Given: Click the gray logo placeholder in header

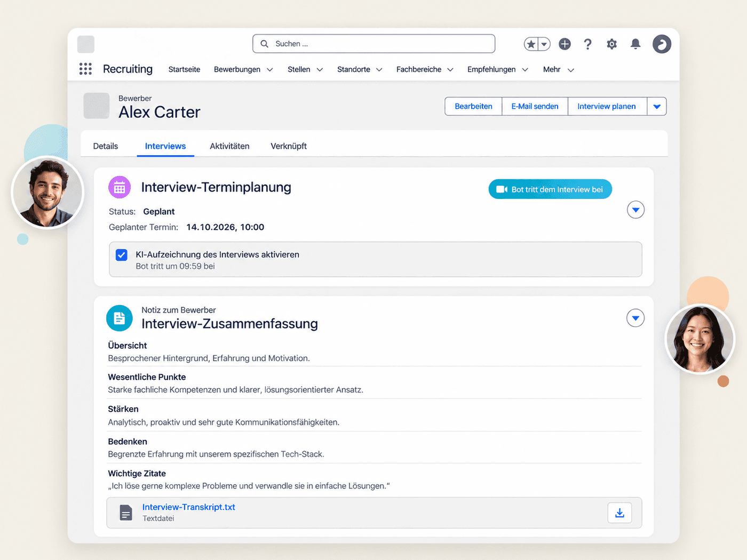Looking at the screenshot, I should click(86, 44).
